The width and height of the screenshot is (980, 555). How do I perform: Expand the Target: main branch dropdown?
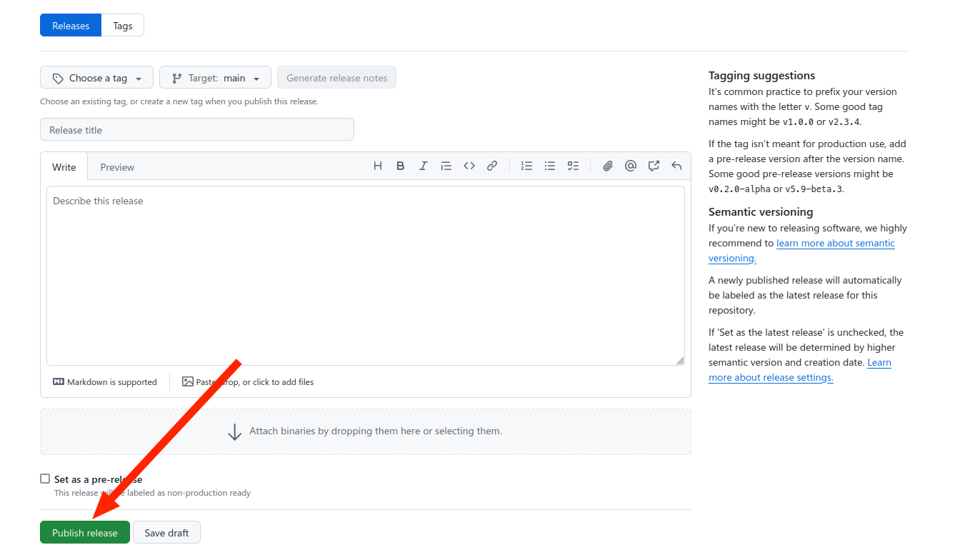pyautogui.click(x=215, y=78)
